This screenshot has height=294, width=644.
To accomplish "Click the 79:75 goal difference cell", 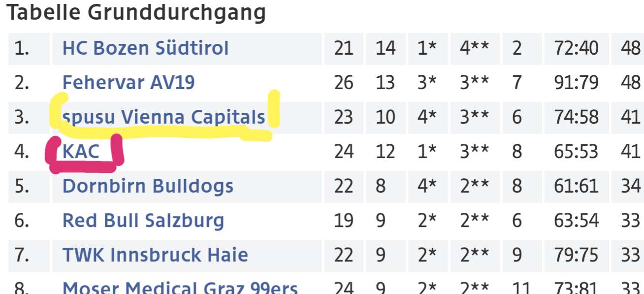I will pos(577,255).
